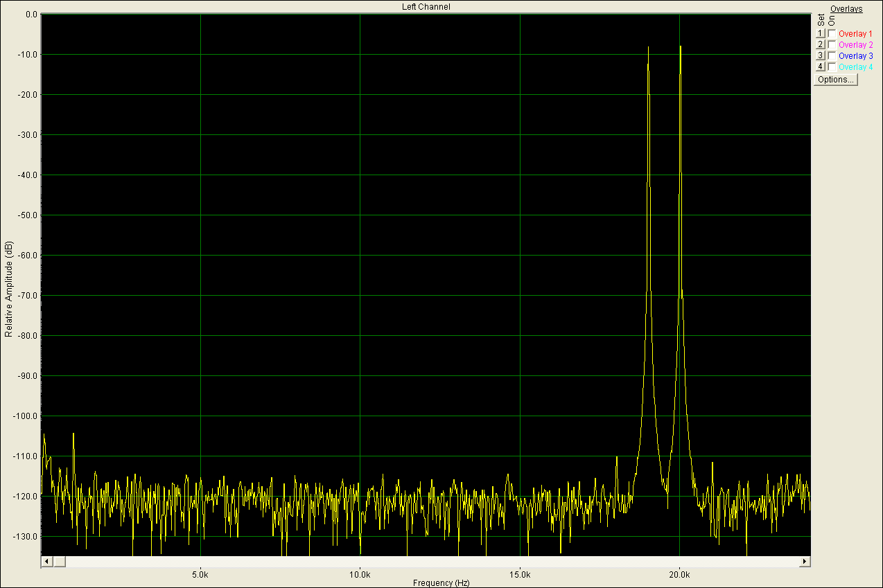Click the 15.0k frequency tick label

pyautogui.click(x=520, y=575)
